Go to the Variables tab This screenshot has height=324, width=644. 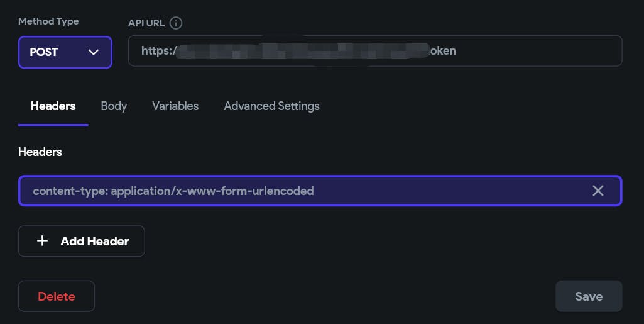(175, 106)
